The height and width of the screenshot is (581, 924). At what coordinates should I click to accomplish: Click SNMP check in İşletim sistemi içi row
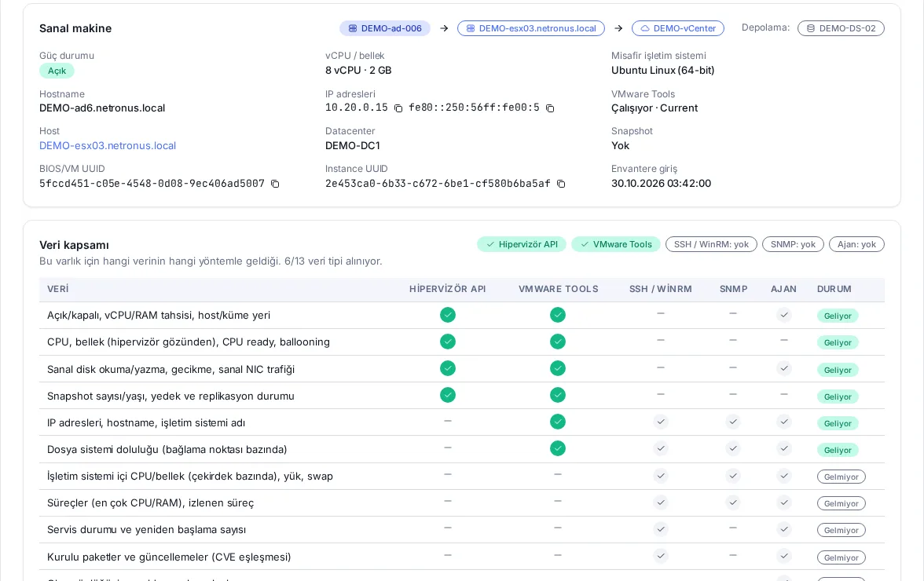(x=733, y=476)
